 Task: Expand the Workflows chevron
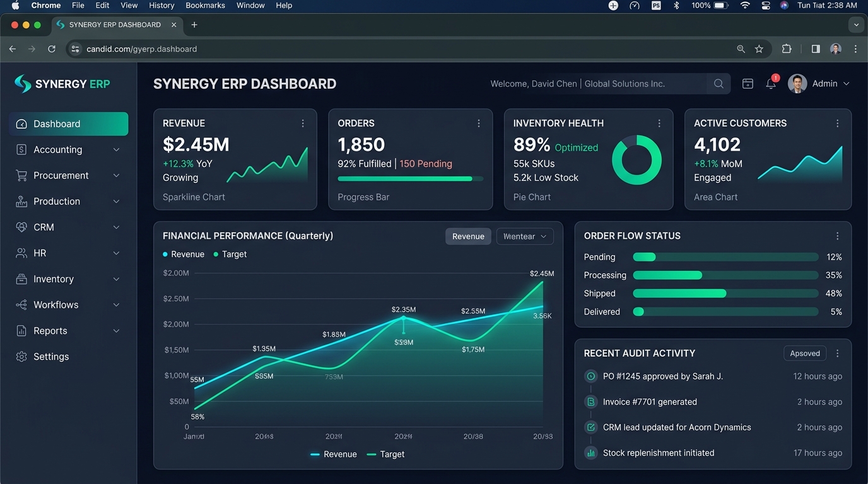coord(116,304)
